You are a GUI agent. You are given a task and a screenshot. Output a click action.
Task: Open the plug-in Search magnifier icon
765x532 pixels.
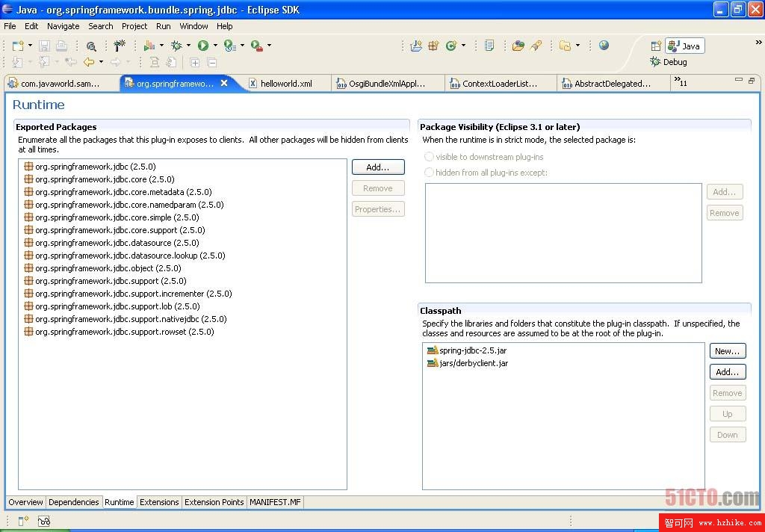pyautogui.click(x=91, y=46)
